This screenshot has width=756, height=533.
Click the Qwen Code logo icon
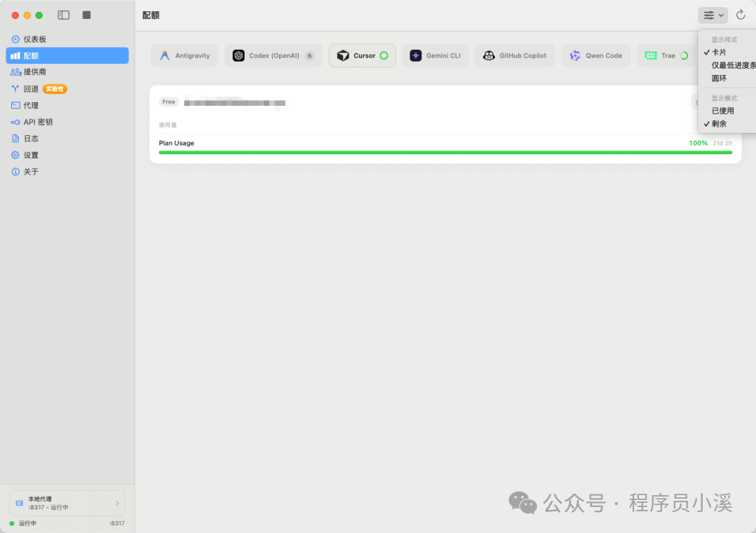point(575,55)
